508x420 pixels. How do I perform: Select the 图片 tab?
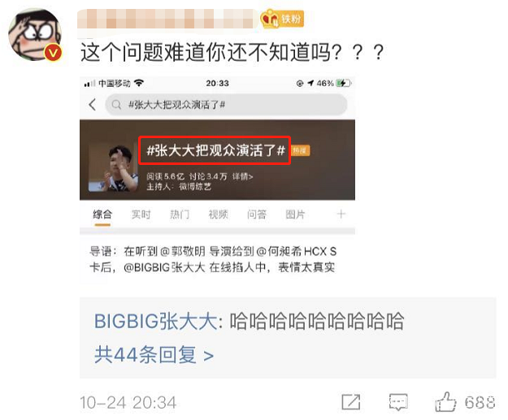[x=295, y=214]
